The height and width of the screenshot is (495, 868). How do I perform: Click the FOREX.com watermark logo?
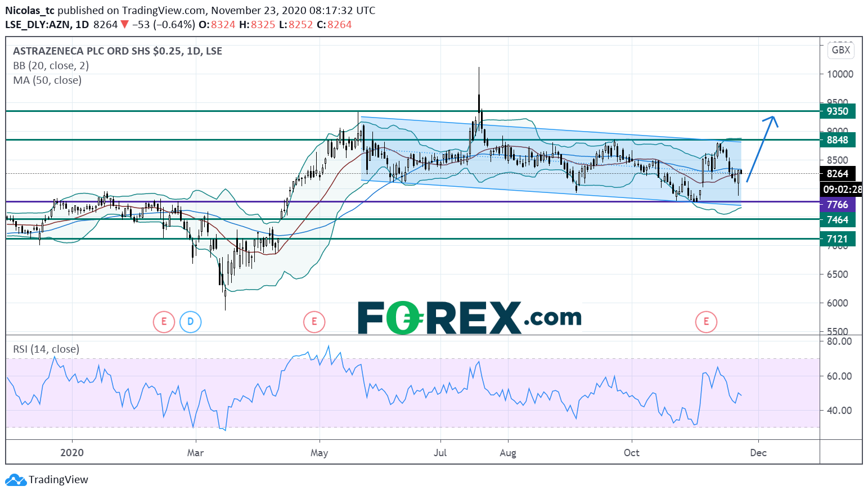click(x=469, y=318)
